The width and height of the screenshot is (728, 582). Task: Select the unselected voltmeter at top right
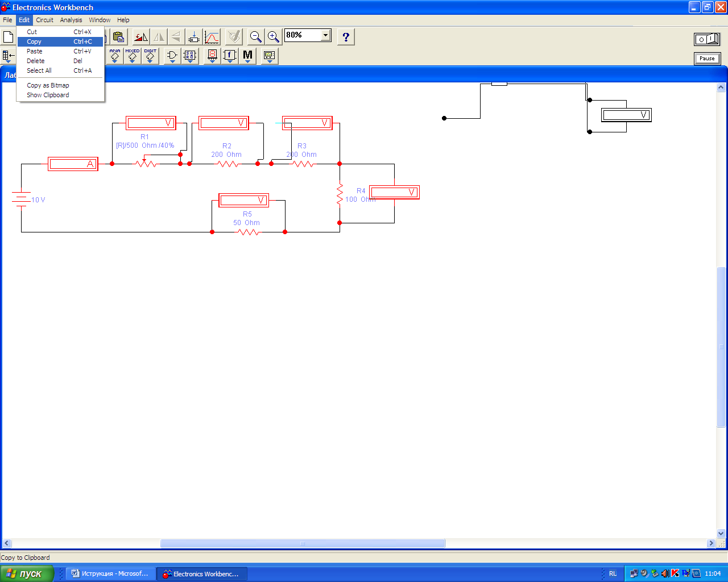(x=626, y=115)
